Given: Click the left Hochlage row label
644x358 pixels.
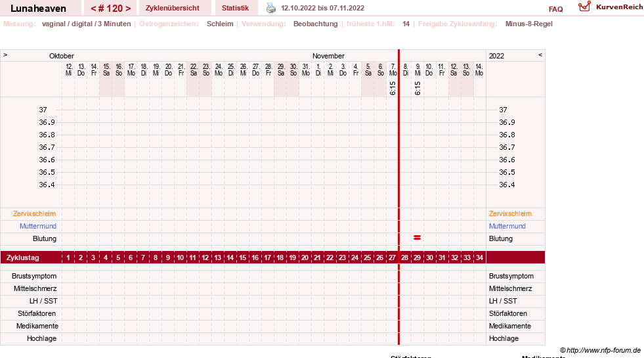Looking at the screenshot, I should 41,338.
